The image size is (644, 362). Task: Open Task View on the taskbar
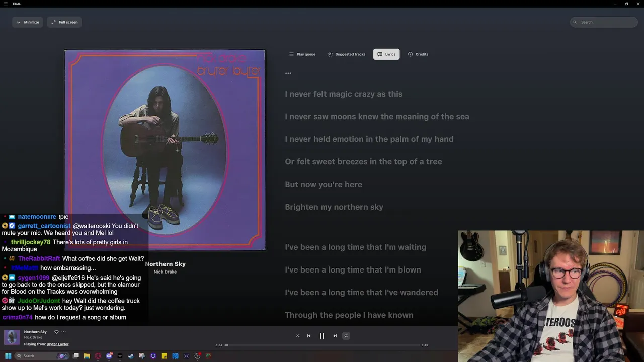tap(76, 356)
